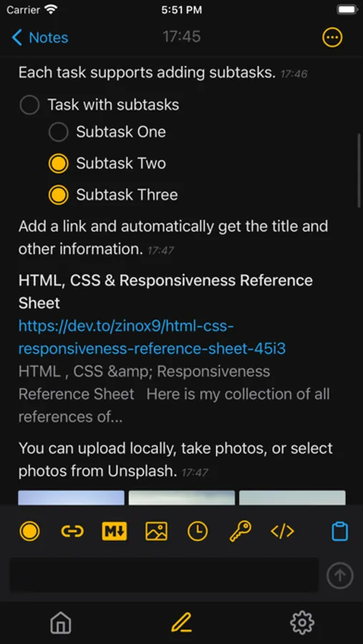This screenshot has width=363, height=644.
Task: Insert a link using the chain icon
Action: point(72,531)
